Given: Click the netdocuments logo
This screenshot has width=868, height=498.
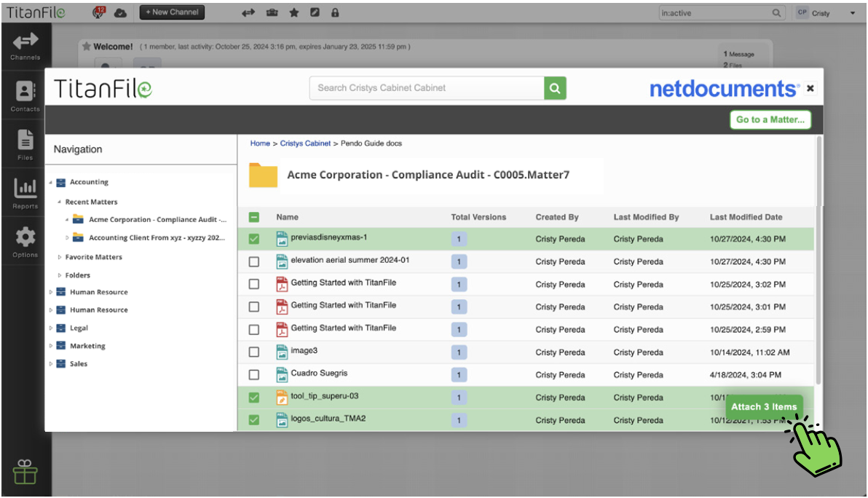Looking at the screenshot, I should click(724, 89).
